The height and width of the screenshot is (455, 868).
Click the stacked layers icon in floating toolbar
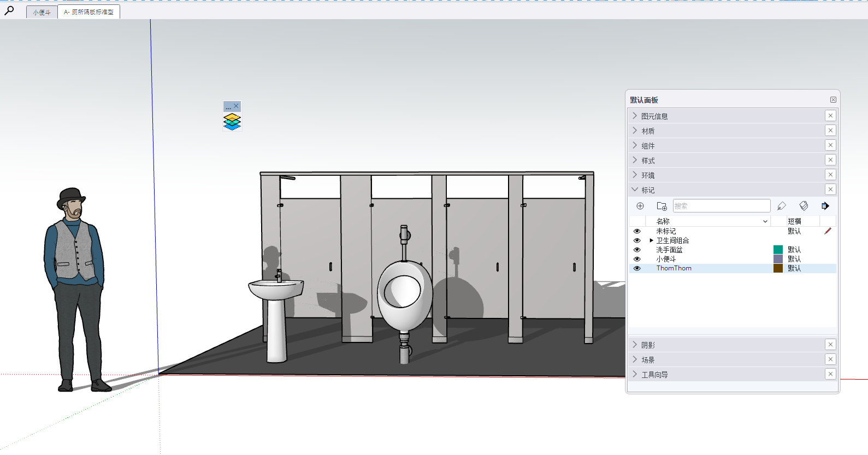tap(232, 122)
